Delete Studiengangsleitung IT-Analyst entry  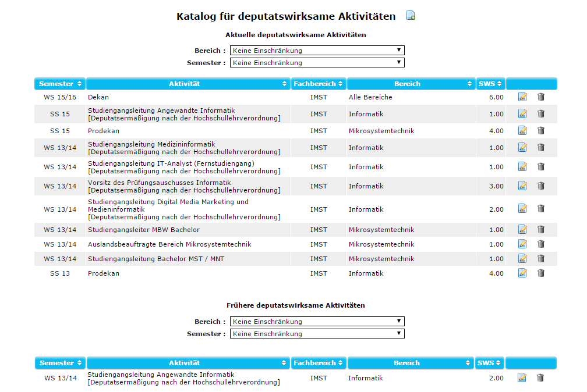pyautogui.click(x=541, y=166)
